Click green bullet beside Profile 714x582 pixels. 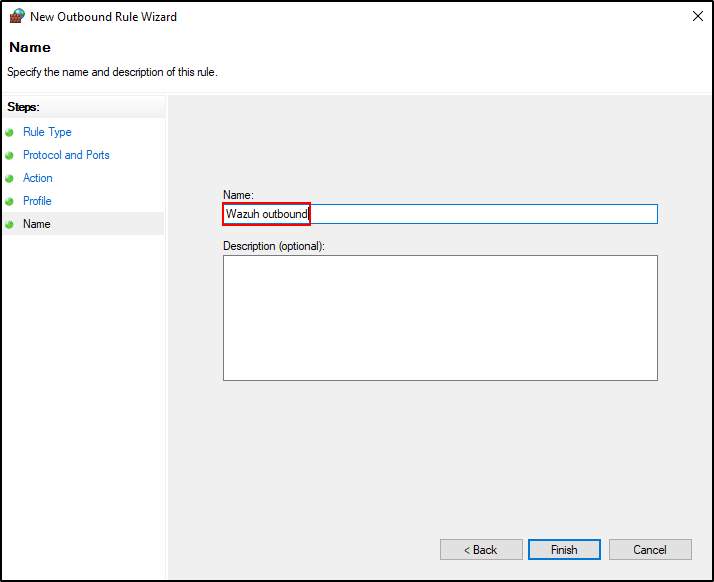tap(10, 201)
